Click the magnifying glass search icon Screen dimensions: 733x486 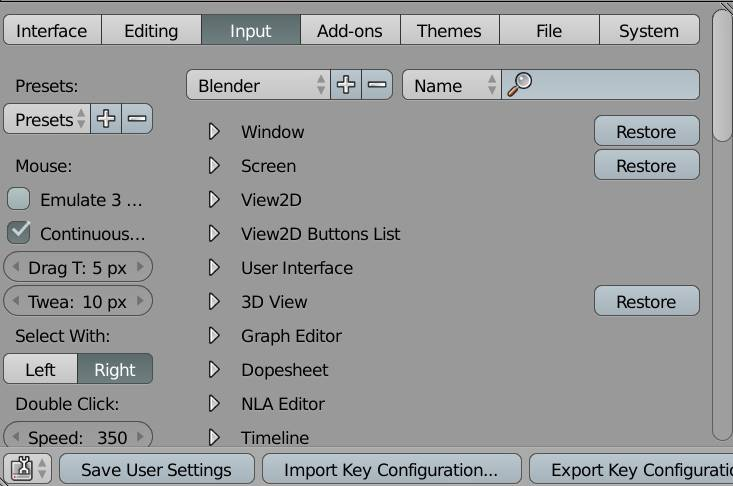519,85
